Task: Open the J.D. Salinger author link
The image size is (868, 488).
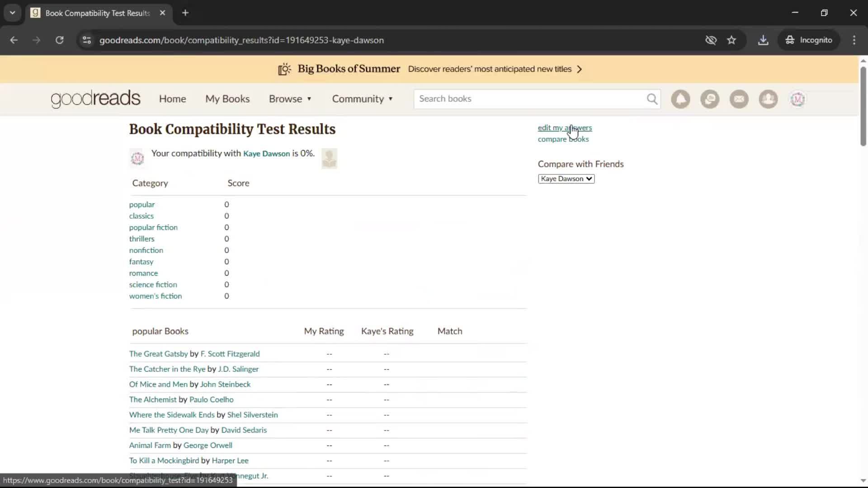Action: 238,369
